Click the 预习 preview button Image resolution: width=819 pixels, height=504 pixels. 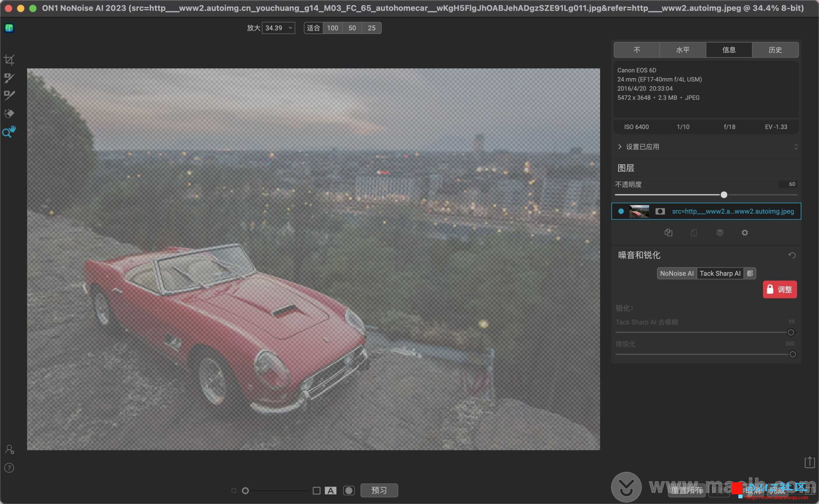click(379, 490)
